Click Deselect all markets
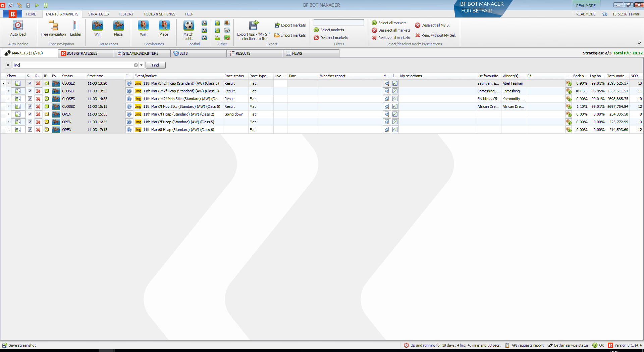This screenshot has width=644, height=352. click(x=391, y=30)
